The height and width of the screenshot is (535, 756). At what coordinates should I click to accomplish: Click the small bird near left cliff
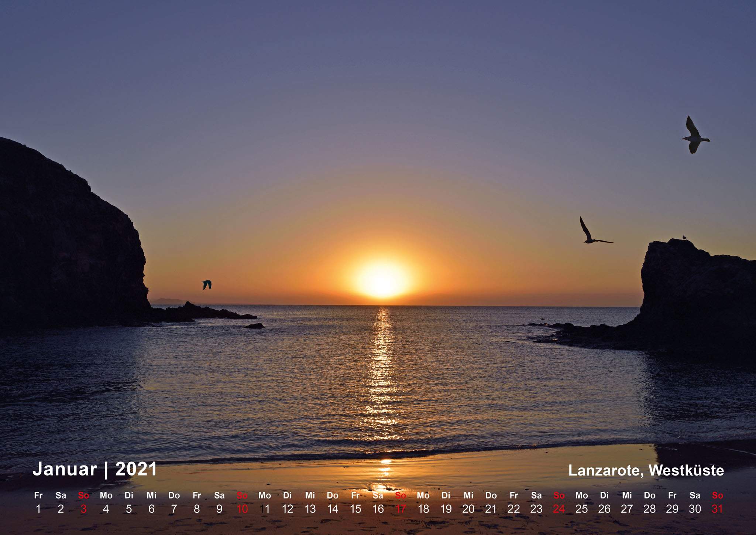pos(207,284)
